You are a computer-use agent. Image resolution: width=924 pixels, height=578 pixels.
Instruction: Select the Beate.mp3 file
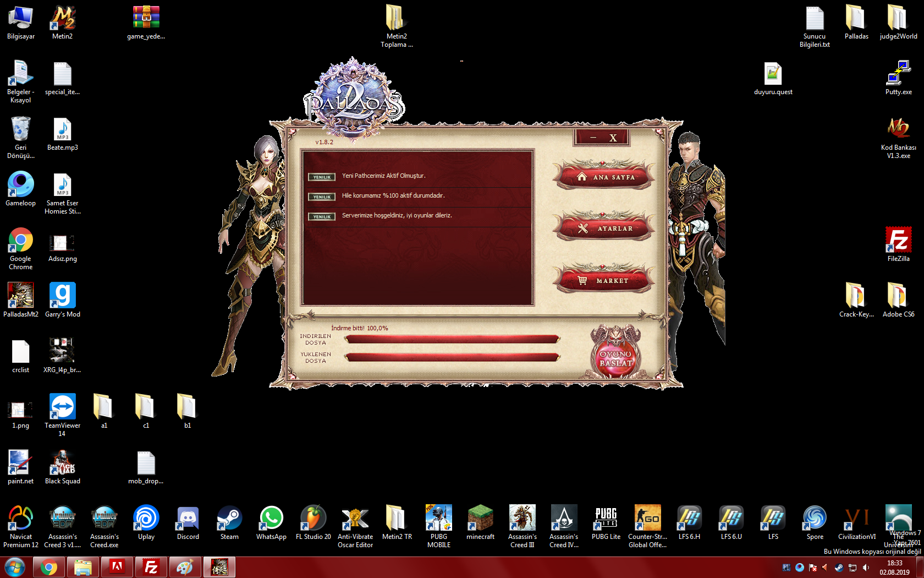(63, 134)
